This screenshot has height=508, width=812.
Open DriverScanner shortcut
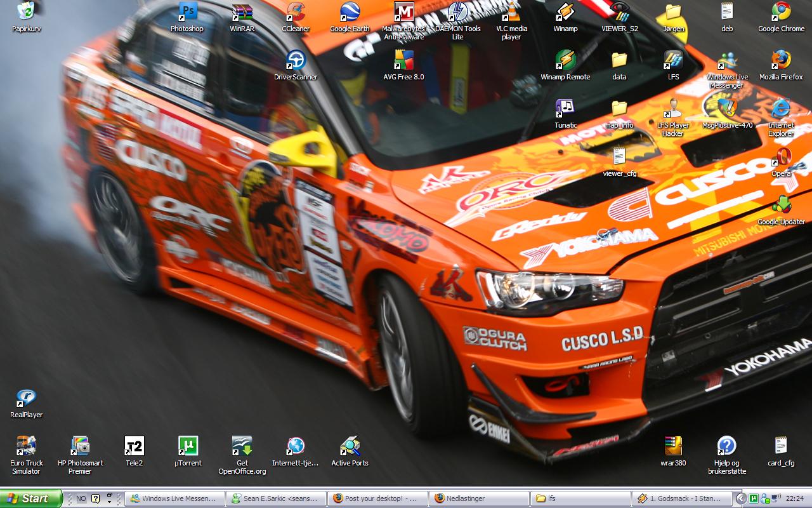[296, 65]
